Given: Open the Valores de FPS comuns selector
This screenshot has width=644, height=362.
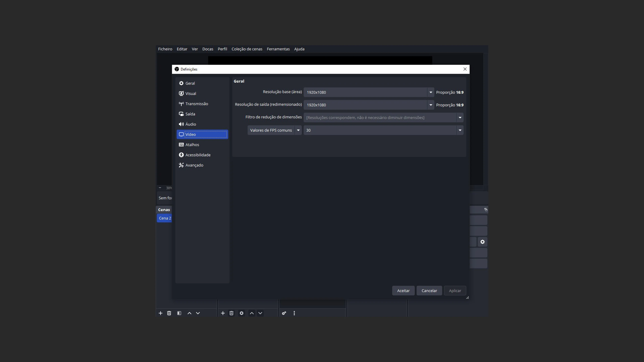Looking at the screenshot, I should click(275, 130).
